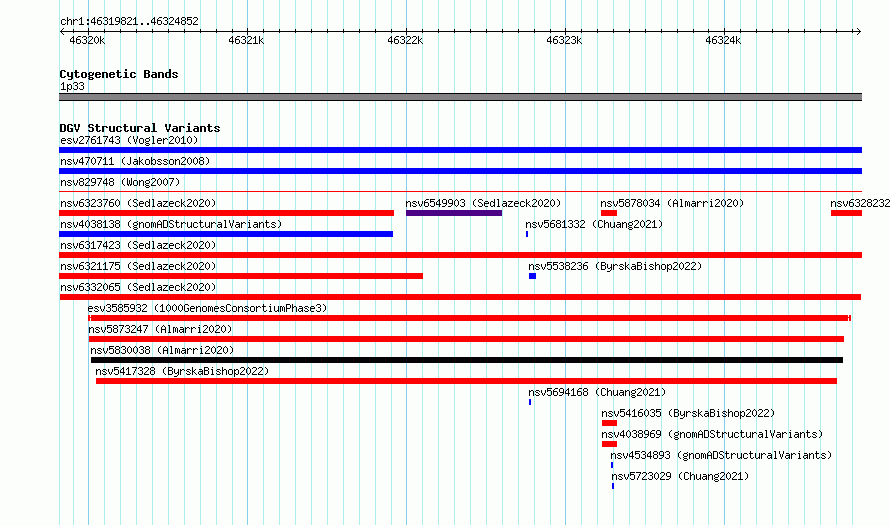
Task: Click the nsv5417328 (ByrskaBishop2022) label
Action: click(x=182, y=371)
